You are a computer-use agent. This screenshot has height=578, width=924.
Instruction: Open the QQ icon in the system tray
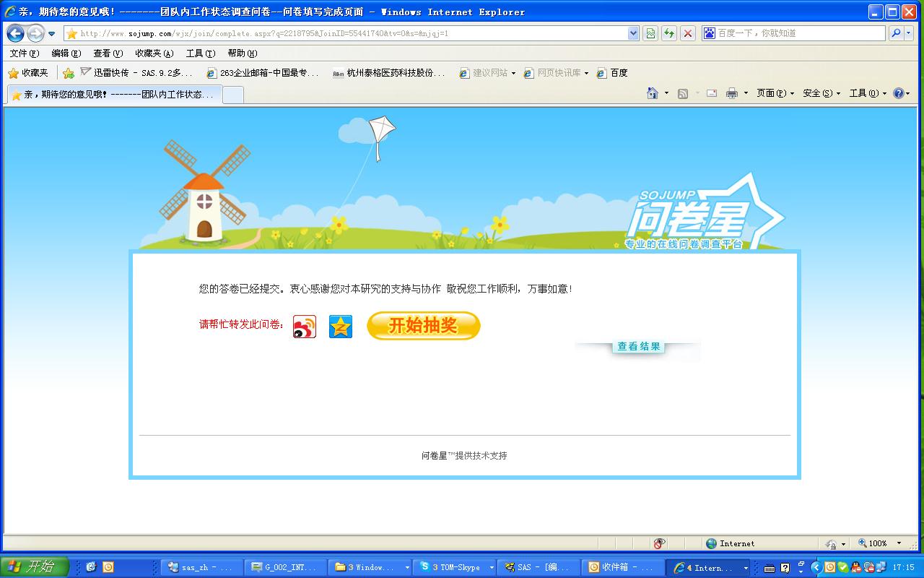[x=855, y=566]
